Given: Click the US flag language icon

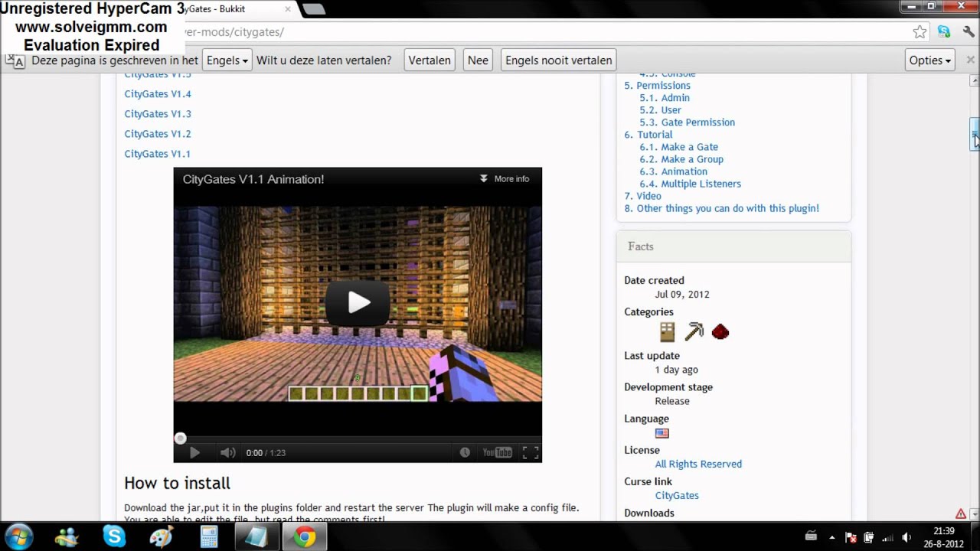Looking at the screenshot, I should [x=662, y=433].
